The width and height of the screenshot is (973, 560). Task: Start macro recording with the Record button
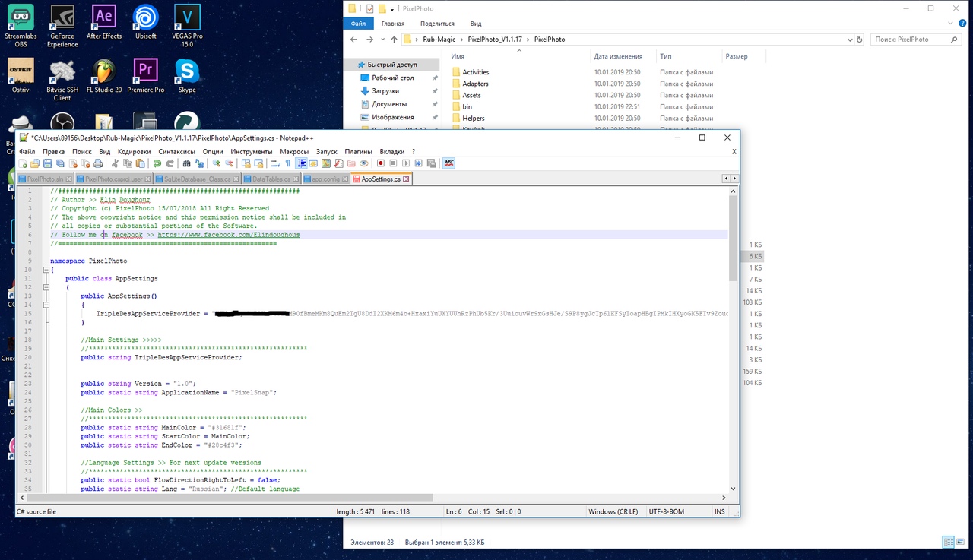pyautogui.click(x=380, y=163)
